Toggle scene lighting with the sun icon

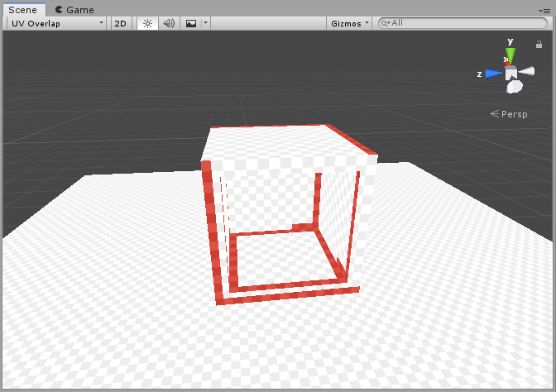point(147,23)
